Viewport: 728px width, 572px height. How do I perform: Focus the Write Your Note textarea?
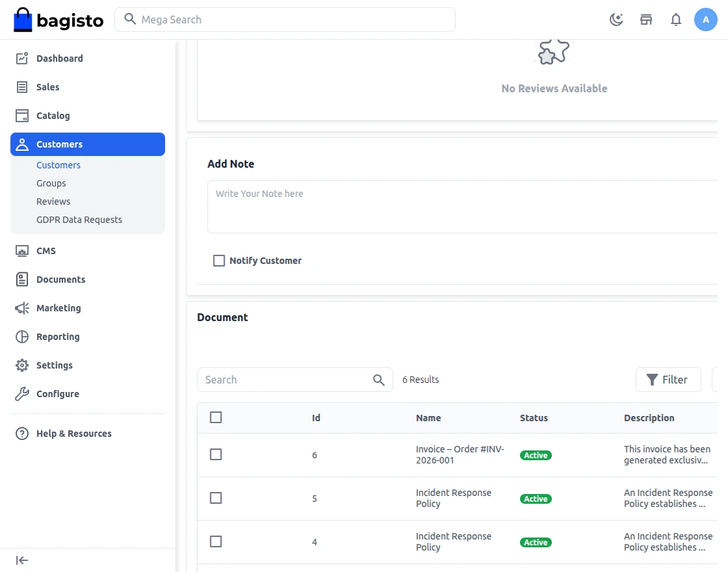(x=462, y=207)
